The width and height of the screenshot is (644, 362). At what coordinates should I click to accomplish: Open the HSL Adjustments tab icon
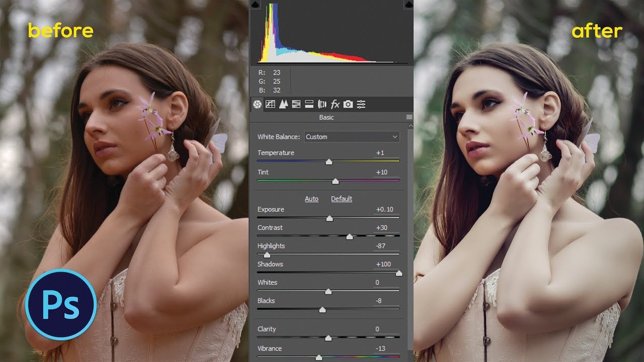296,104
